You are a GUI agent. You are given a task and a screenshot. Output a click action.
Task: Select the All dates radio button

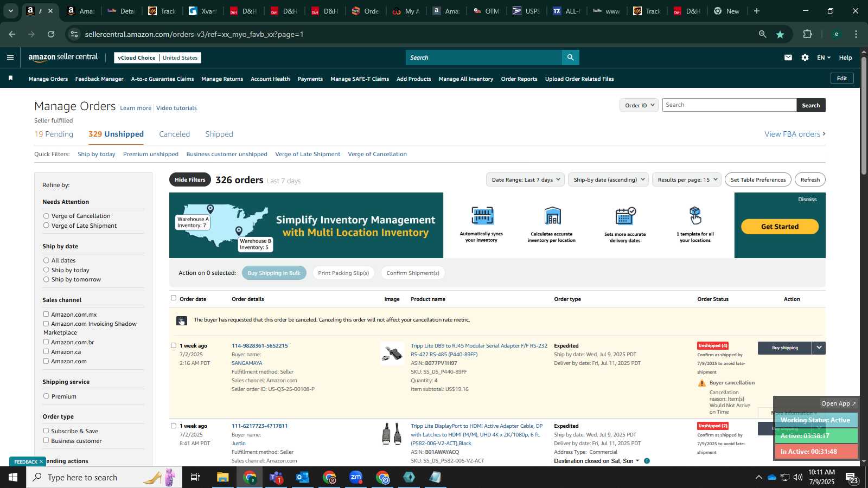[x=46, y=260]
